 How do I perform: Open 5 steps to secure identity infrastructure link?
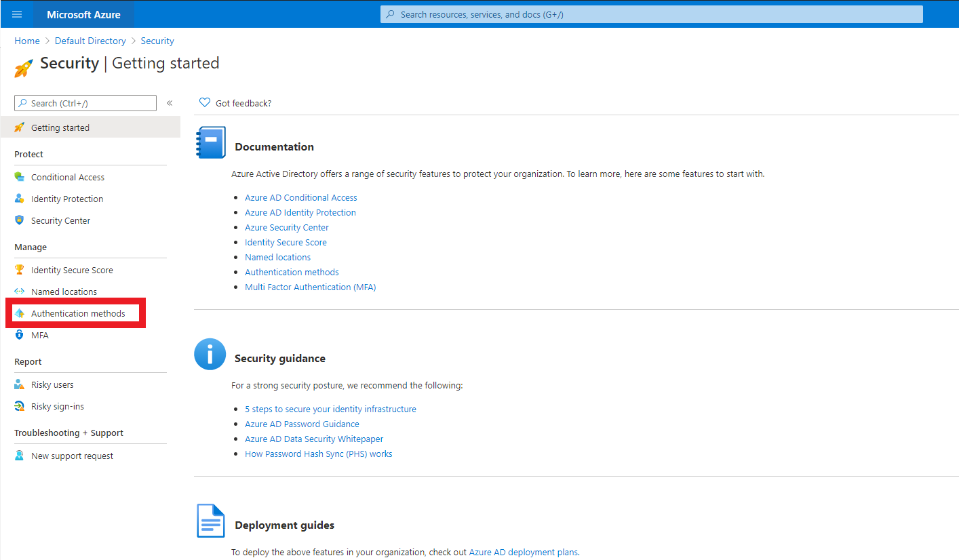pos(330,409)
